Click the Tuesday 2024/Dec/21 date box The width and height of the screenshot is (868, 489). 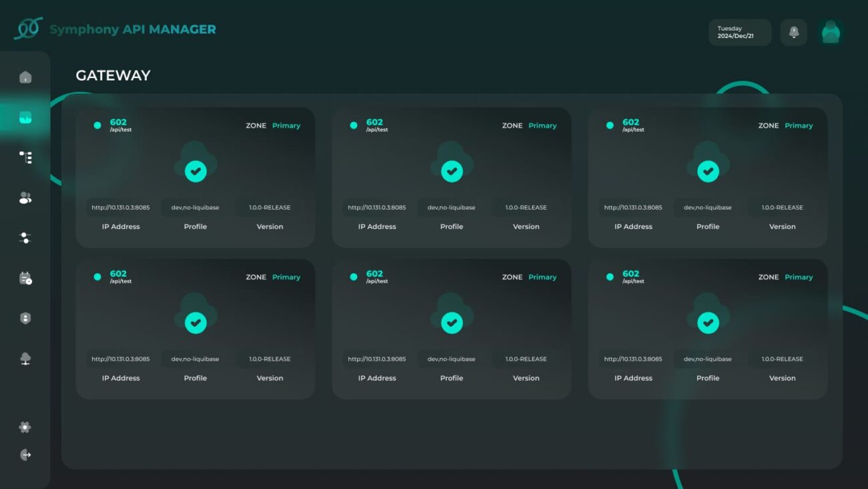[739, 32]
